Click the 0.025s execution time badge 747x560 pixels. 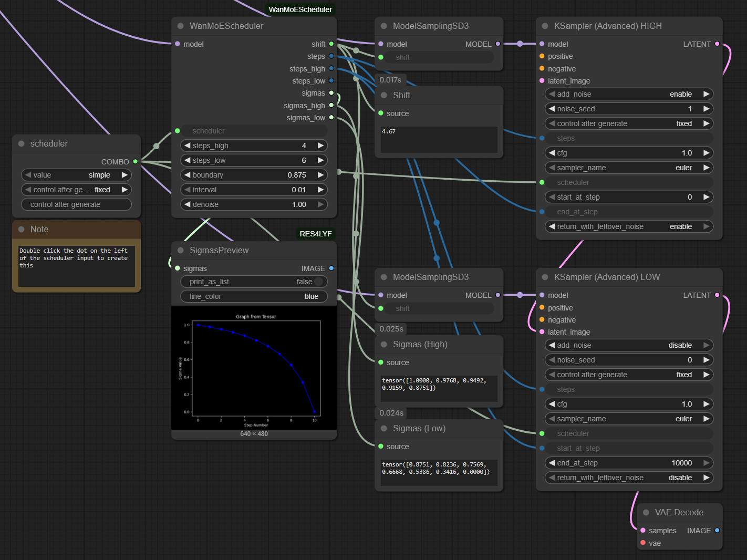[391, 329]
